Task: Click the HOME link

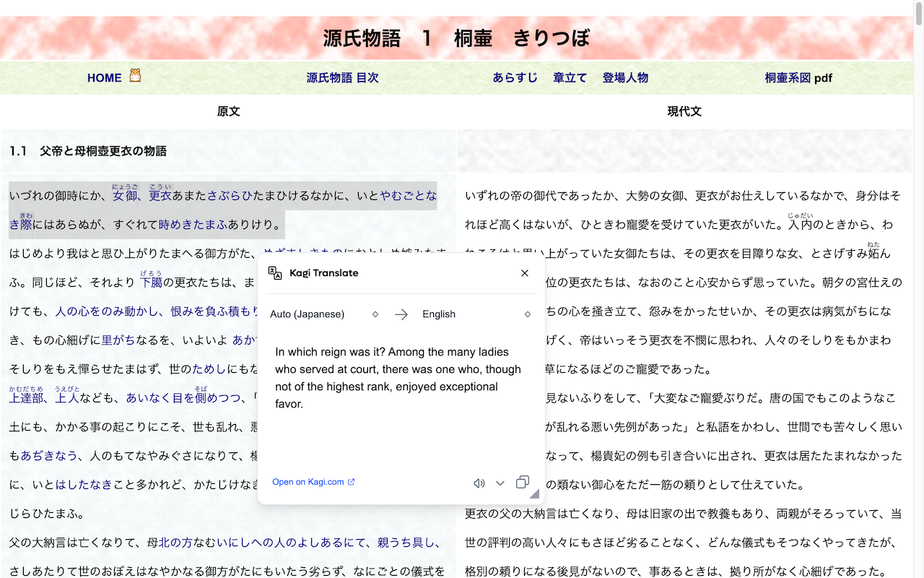Action: click(104, 77)
